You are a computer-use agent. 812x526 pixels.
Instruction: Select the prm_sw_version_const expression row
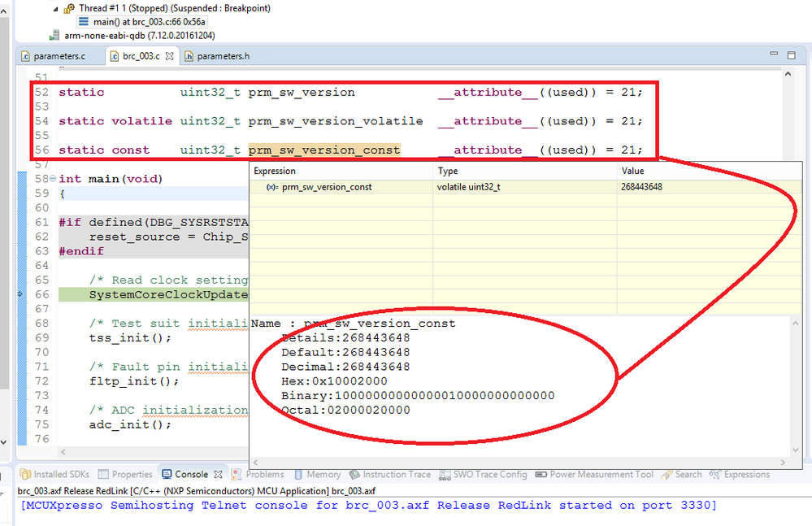(x=526, y=187)
